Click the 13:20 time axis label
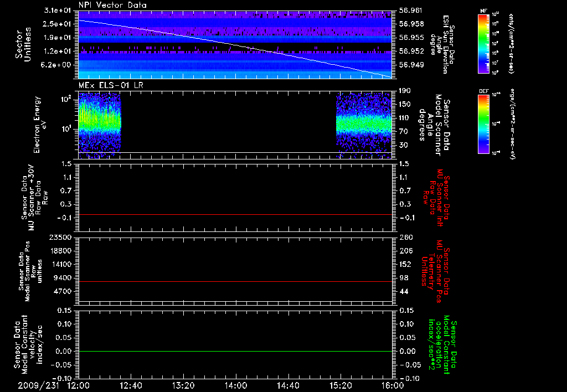 coord(183,385)
